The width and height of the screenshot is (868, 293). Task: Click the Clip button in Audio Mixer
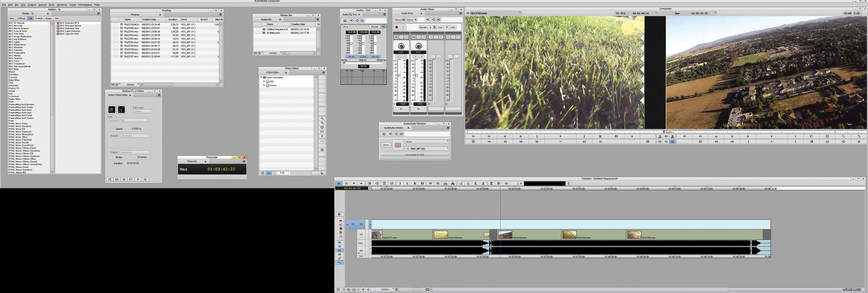[453, 27]
